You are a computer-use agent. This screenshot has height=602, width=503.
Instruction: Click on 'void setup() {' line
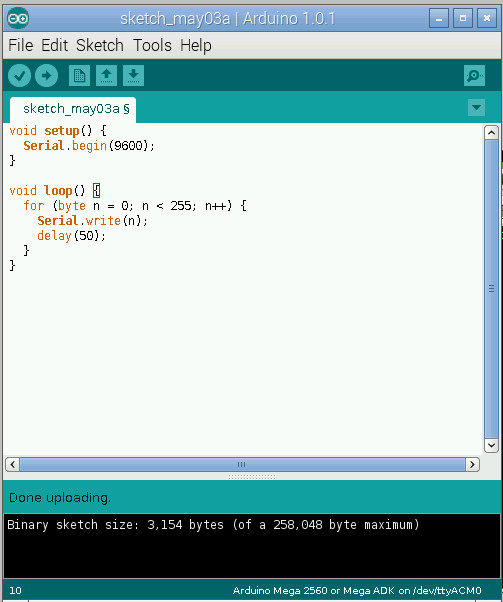click(x=58, y=131)
